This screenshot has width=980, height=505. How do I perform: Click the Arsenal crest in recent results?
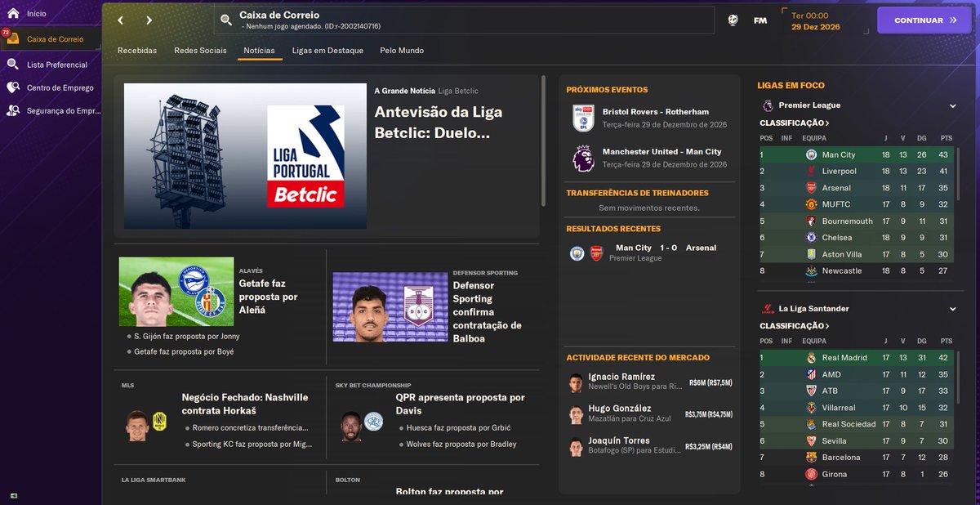pos(596,253)
